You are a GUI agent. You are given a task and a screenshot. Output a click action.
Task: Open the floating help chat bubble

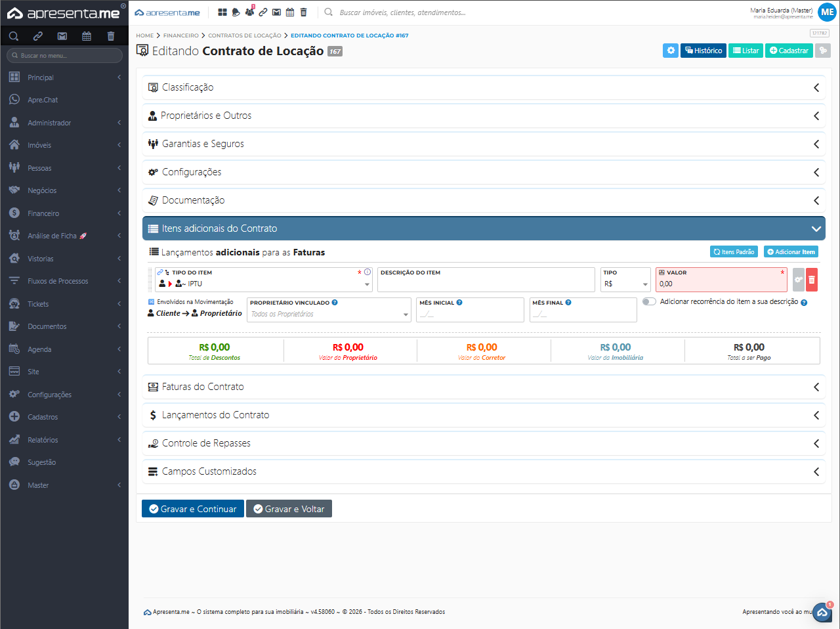tap(822, 612)
